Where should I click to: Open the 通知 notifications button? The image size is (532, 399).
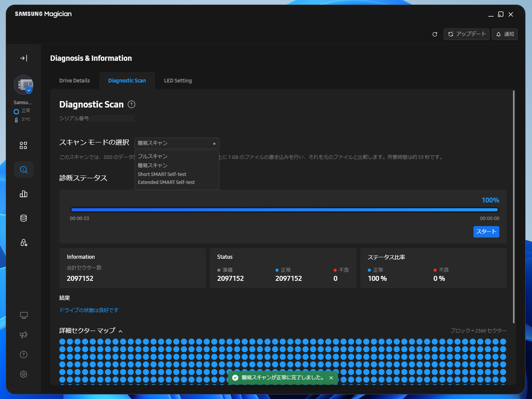[x=505, y=34]
